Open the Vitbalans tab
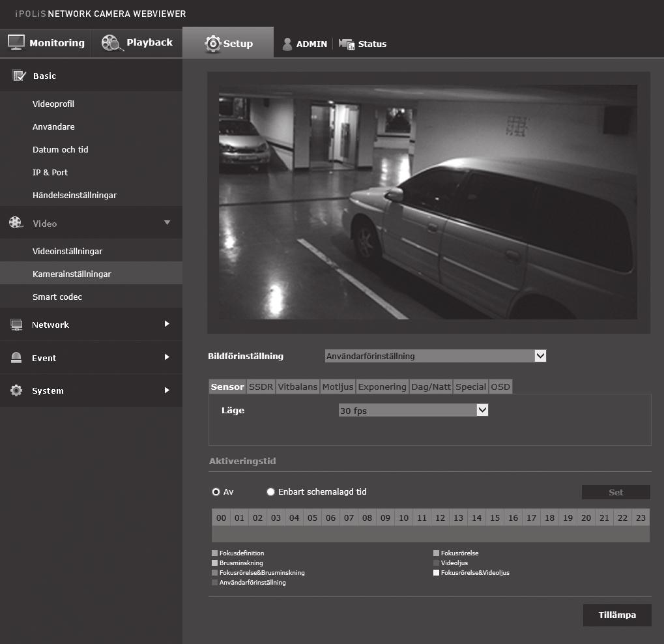664x644 pixels. click(x=298, y=387)
